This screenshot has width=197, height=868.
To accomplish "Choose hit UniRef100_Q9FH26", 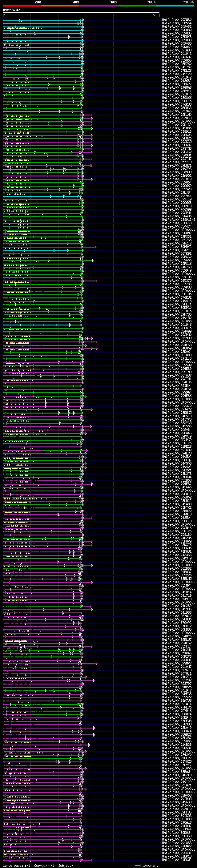I will coord(177,138).
